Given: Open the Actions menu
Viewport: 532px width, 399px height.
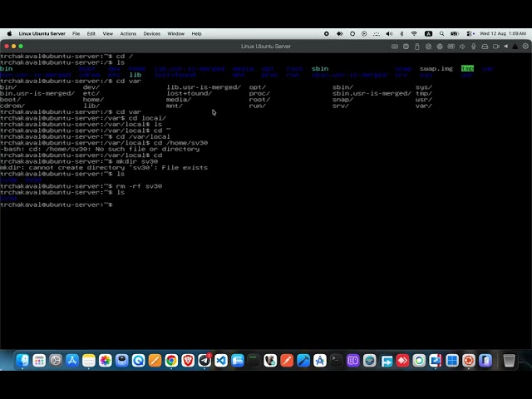Looking at the screenshot, I should coord(128,33).
